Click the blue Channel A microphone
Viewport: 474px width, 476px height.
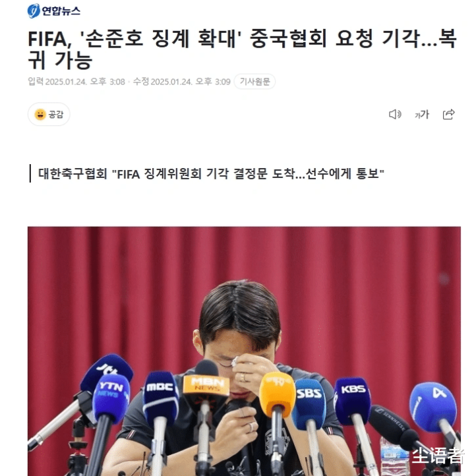(433, 406)
